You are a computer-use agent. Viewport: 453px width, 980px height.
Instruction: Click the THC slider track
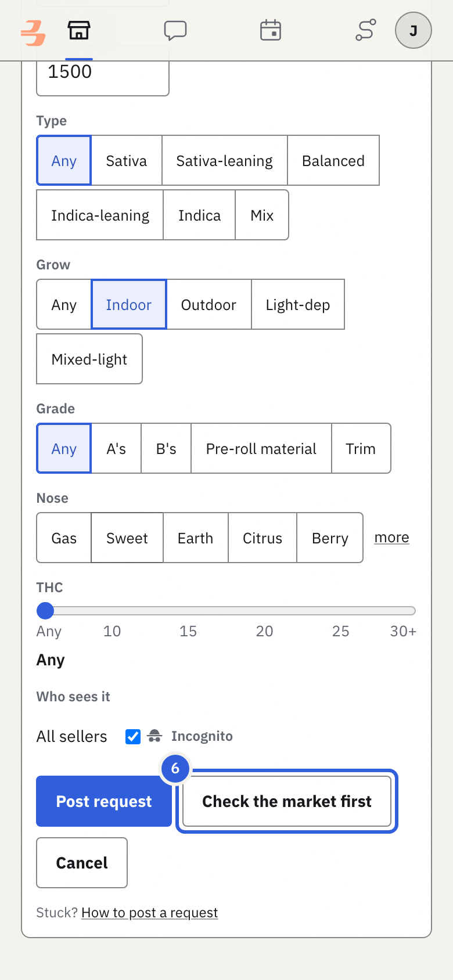pos(227,611)
